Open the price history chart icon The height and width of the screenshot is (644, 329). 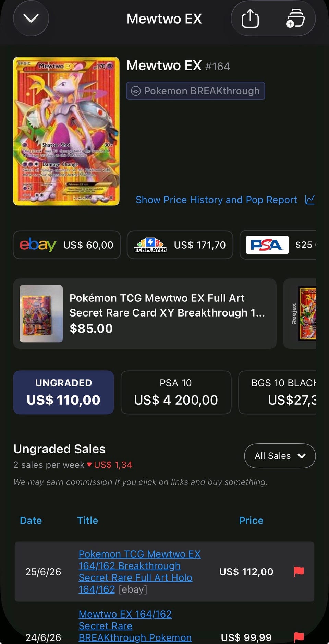tap(310, 200)
